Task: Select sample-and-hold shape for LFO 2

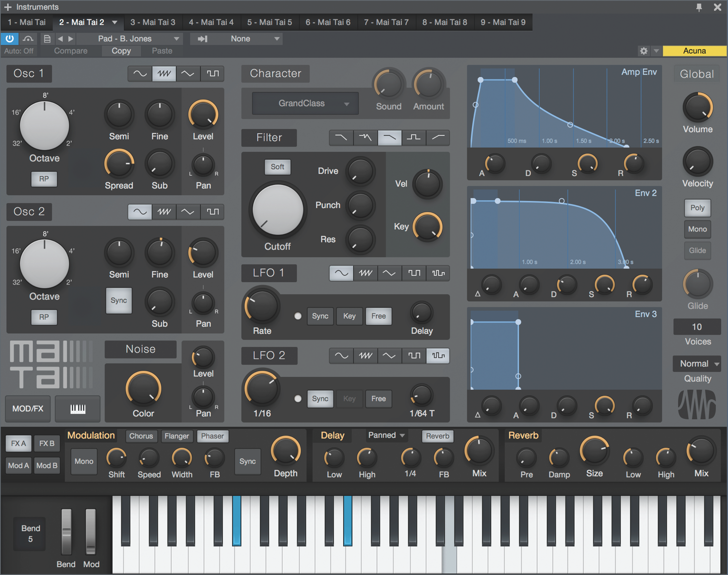Action: click(x=438, y=355)
